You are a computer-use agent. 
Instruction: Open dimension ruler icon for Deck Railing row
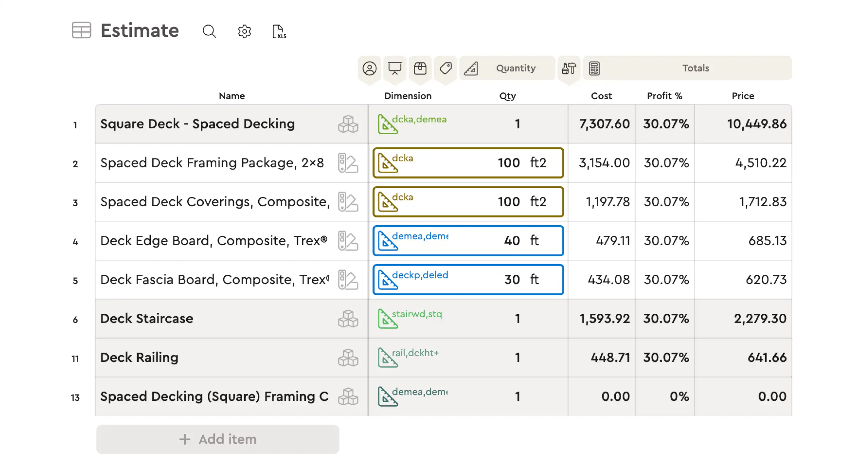click(388, 358)
